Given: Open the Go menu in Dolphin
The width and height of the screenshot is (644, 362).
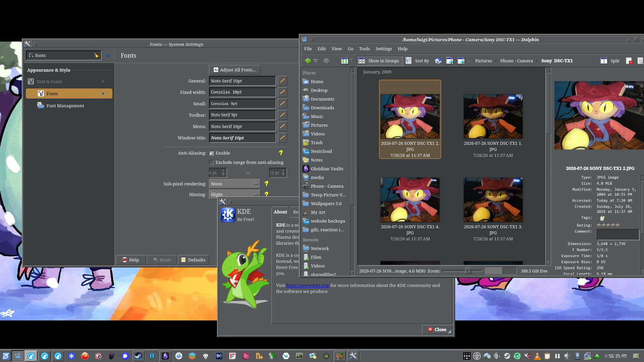Looking at the screenshot, I should 351,49.
